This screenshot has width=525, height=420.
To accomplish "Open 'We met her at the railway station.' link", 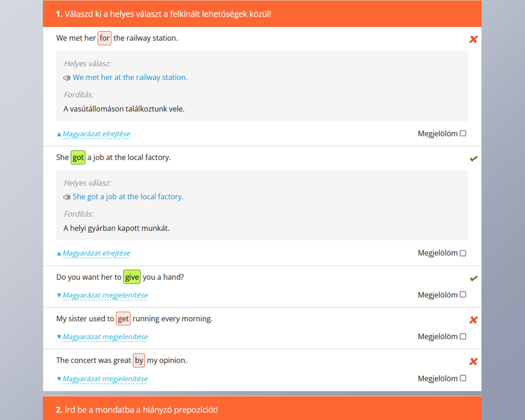I will [130, 77].
